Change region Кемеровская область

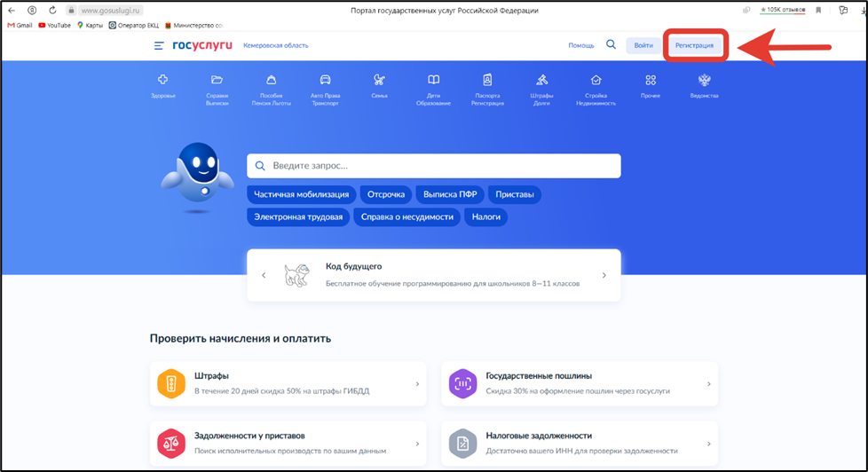(276, 45)
